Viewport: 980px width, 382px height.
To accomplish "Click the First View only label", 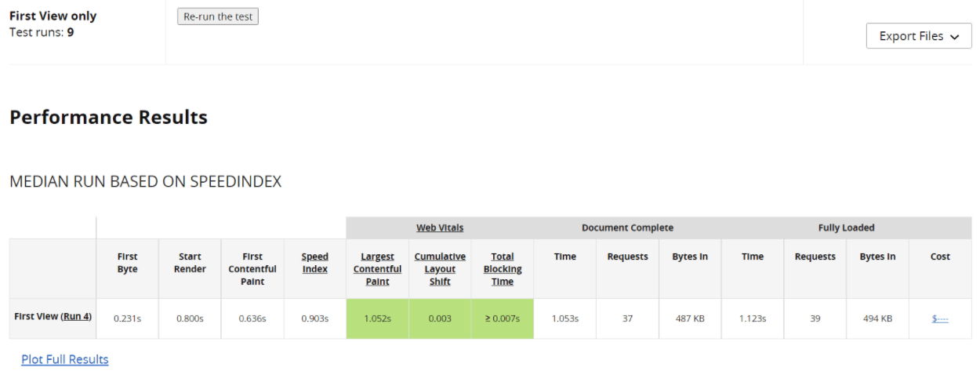I will [53, 16].
